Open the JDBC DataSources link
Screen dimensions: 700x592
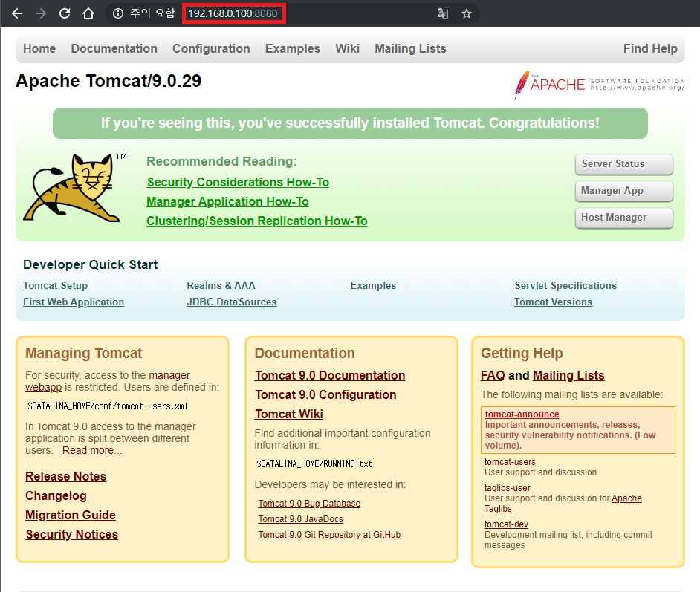coord(232,302)
